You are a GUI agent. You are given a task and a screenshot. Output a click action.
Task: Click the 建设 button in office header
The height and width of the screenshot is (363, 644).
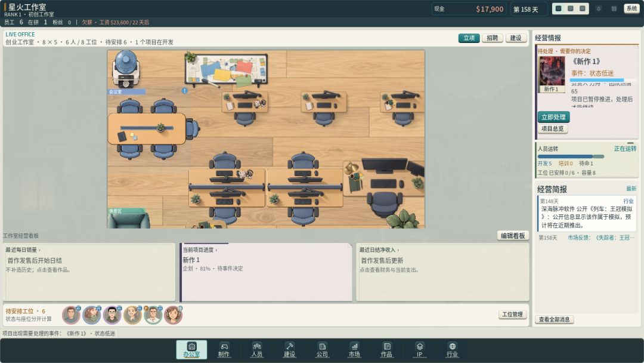(x=516, y=38)
